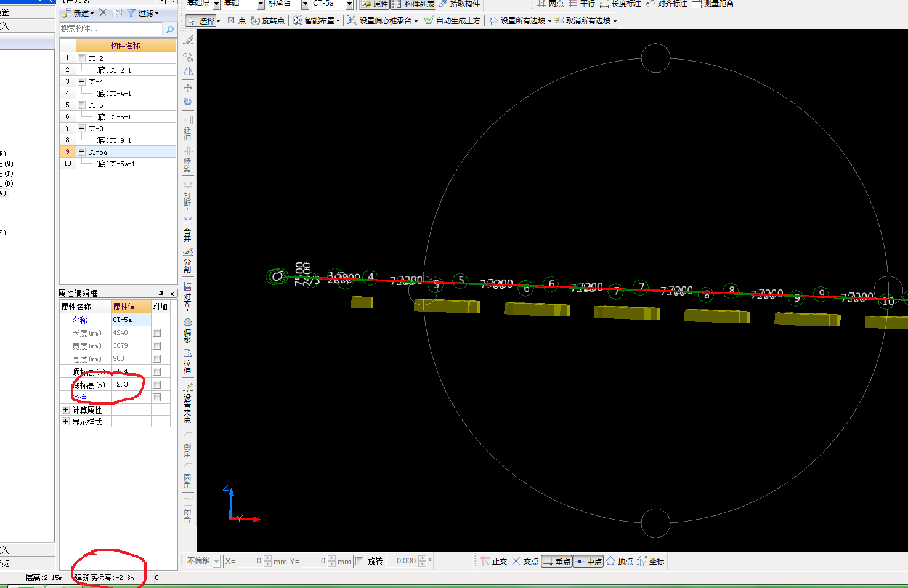Tick the 高度(mm) 附加 checkbox

pos(156,358)
